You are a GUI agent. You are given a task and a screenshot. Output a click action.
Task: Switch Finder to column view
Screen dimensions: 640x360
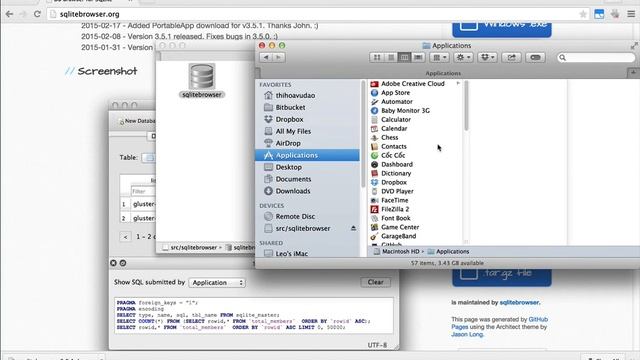coord(404,58)
